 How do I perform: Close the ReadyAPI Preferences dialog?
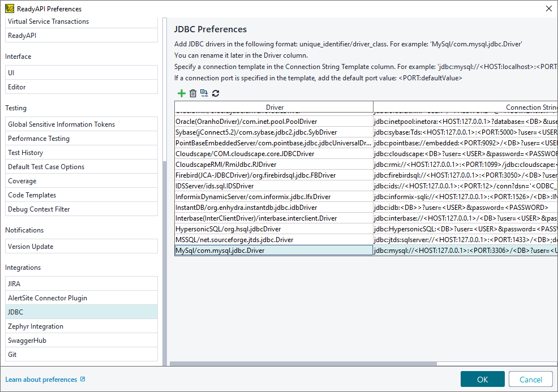tap(548, 8)
